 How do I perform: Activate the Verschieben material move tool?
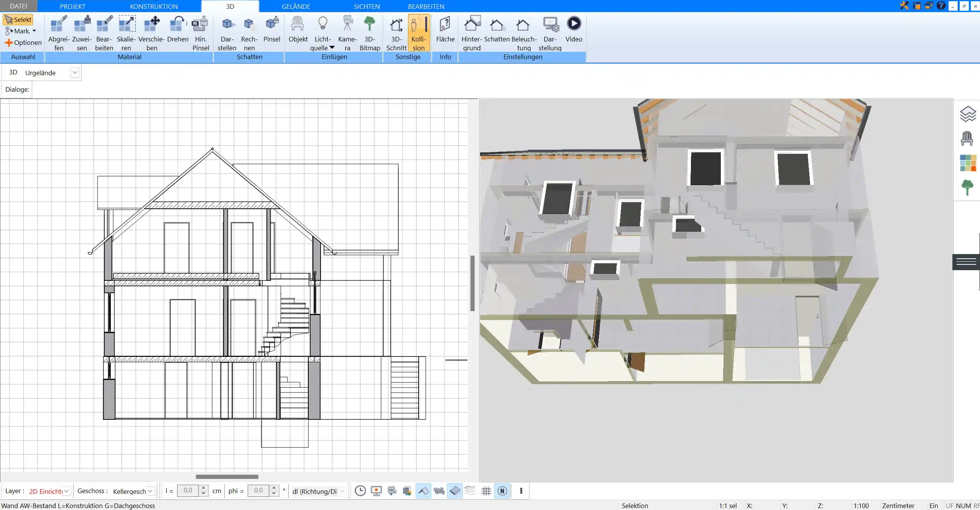152,33
